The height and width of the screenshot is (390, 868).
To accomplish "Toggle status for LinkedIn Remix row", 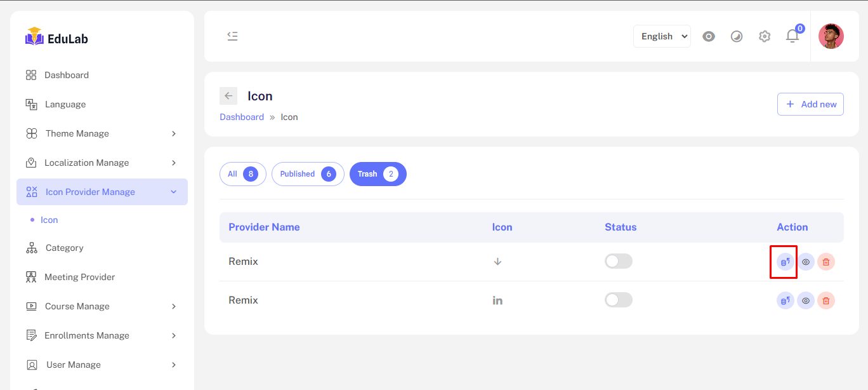I will [618, 300].
